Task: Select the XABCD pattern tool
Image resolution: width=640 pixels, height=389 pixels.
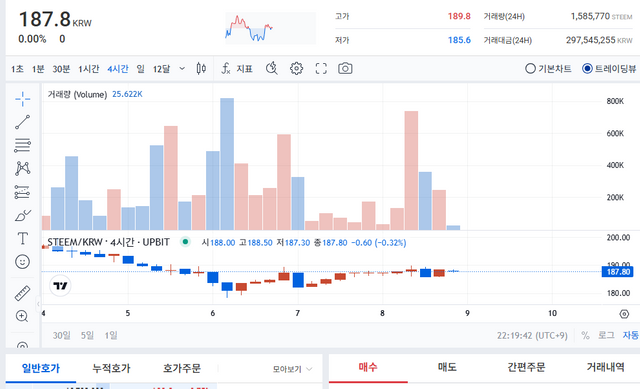Action: click(22, 168)
